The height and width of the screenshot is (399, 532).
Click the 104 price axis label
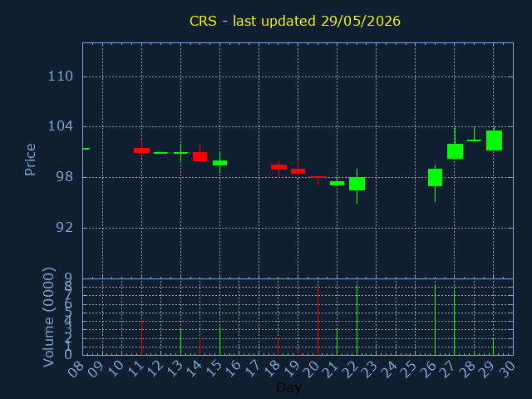point(61,126)
